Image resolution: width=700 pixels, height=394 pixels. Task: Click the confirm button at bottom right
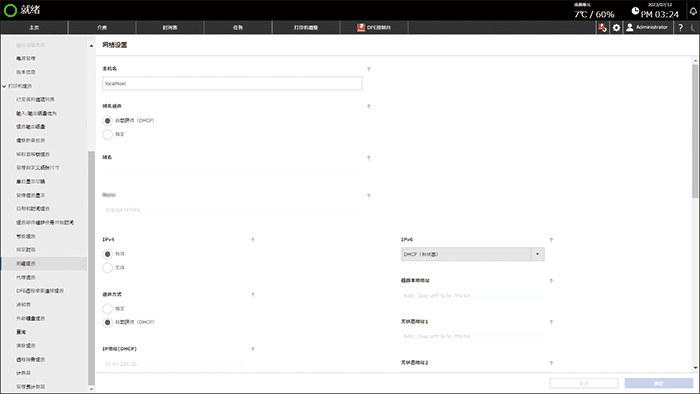pyautogui.click(x=658, y=383)
